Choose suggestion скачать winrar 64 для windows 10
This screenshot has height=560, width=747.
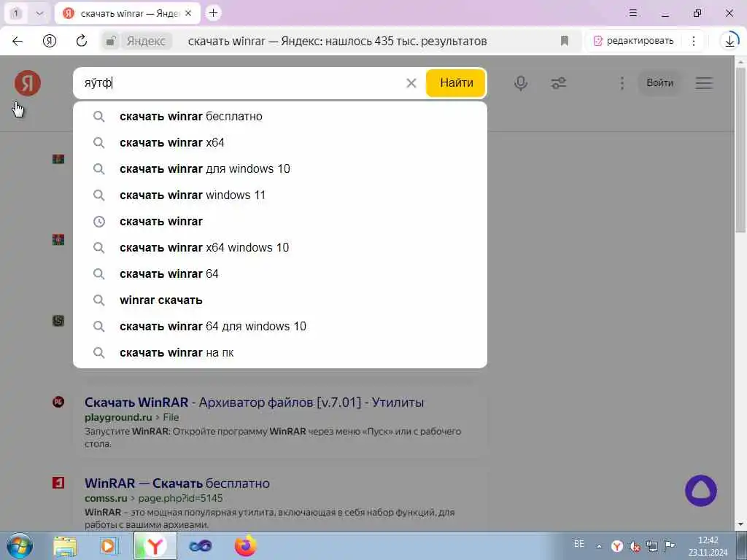tap(280, 326)
